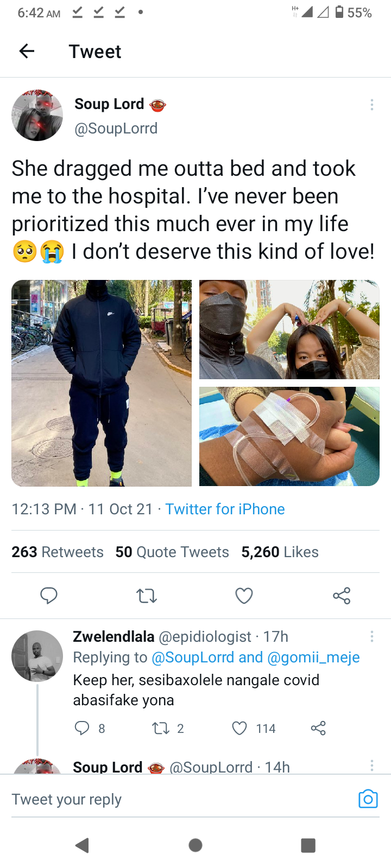Screen dimensions: 391x868
Task: View the 50 Quote Tweets
Action: [172, 552]
